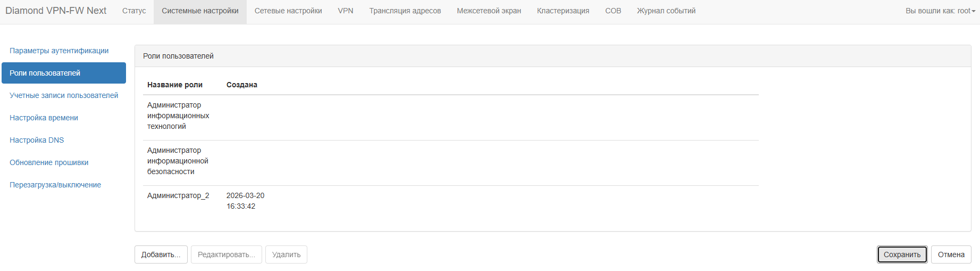View Журнал событий tab
Viewport: 980px width, 271px height.
[666, 11]
